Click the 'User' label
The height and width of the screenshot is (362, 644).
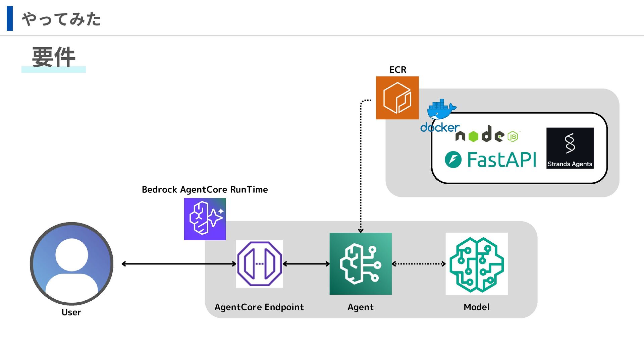(x=71, y=312)
